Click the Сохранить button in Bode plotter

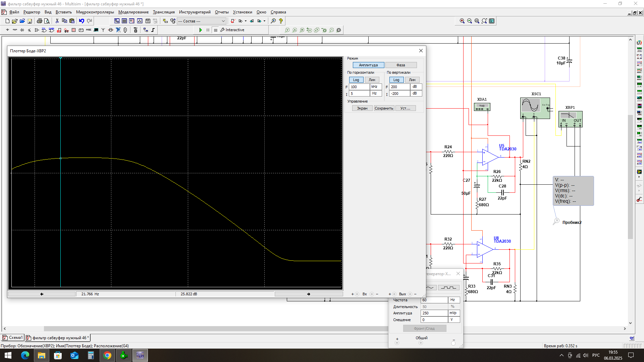coord(384,108)
